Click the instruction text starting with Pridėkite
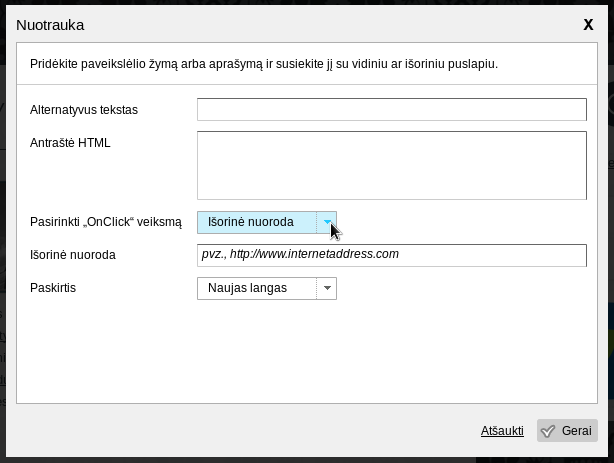This screenshot has height=463, width=614. tap(264, 64)
